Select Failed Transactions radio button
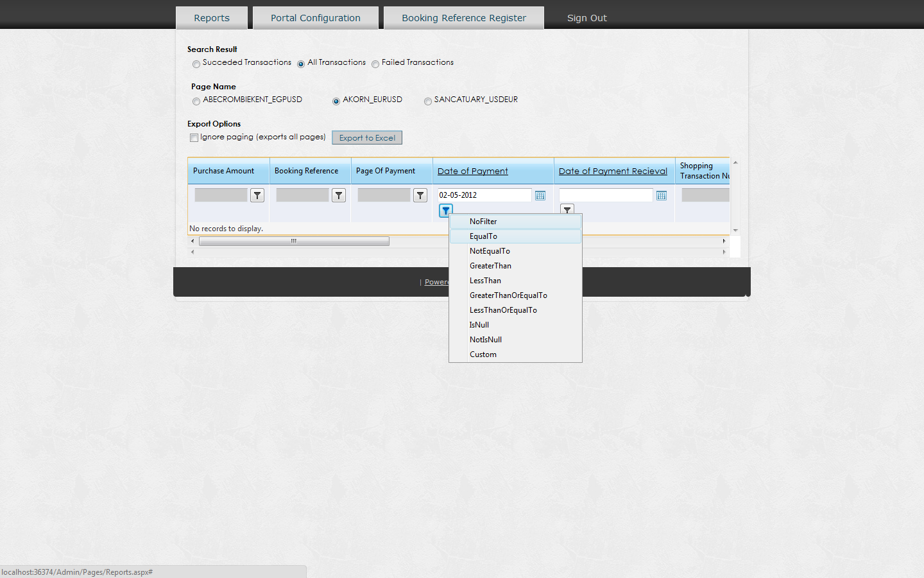Screen dimensions: 924x578 pyautogui.click(x=375, y=64)
